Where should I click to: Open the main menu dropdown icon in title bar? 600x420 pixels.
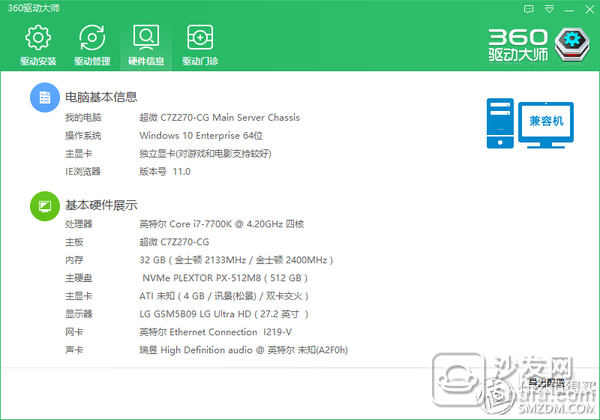[549, 9]
